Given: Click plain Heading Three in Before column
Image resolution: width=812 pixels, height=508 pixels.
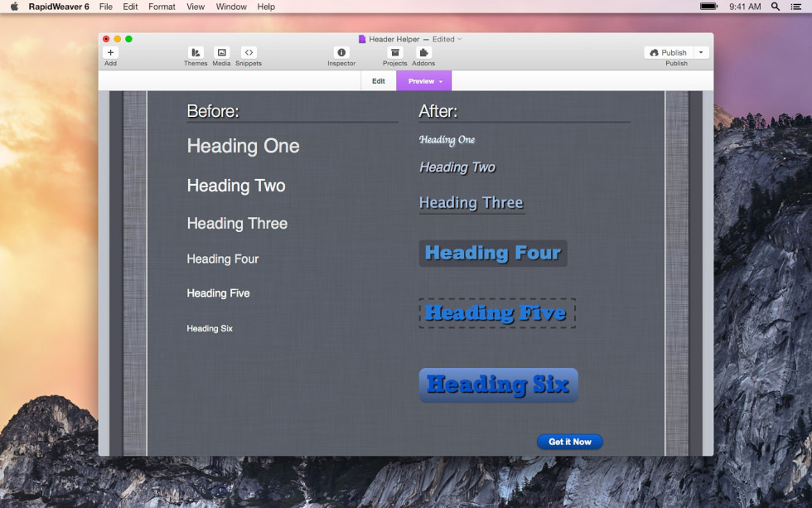Looking at the screenshot, I should (x=237, y=223).
